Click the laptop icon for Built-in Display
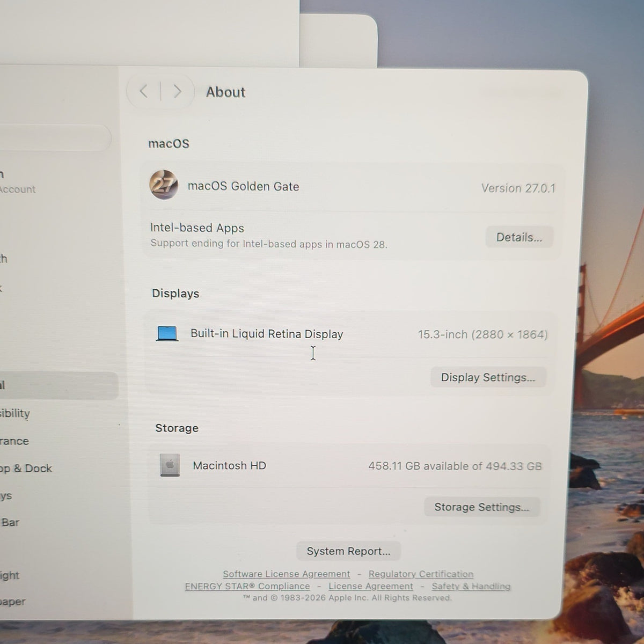 167,333
